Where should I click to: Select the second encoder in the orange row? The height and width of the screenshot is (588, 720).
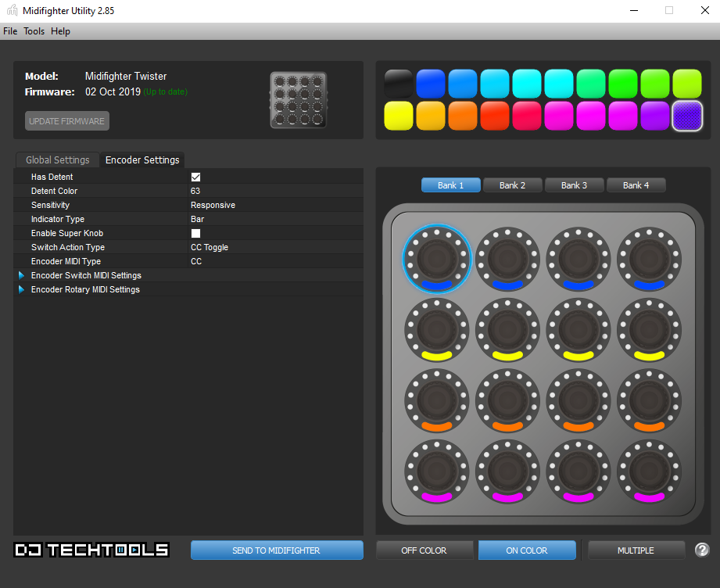pyautogui.click(x=507, y=400)
